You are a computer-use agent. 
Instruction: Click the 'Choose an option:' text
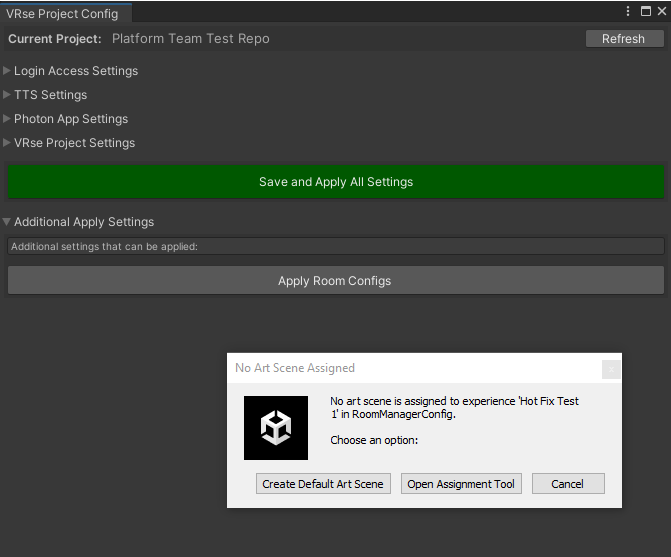(374, 440)
